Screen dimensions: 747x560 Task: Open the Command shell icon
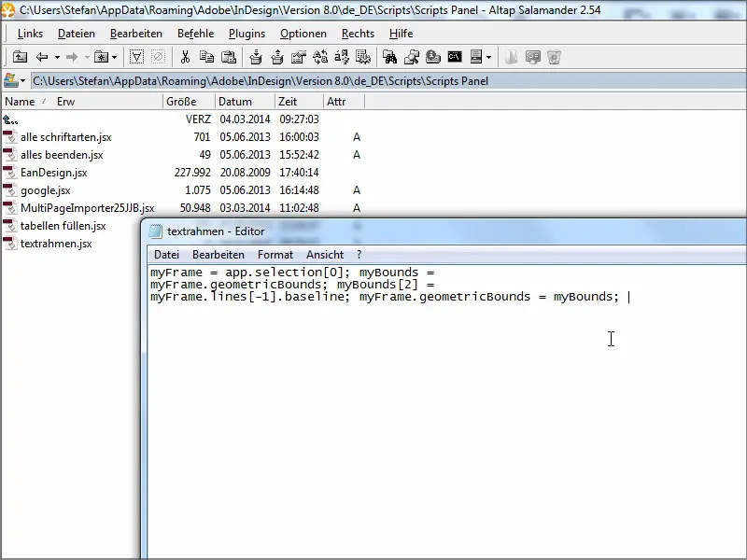pyautogui.click(x=455, y=57)
